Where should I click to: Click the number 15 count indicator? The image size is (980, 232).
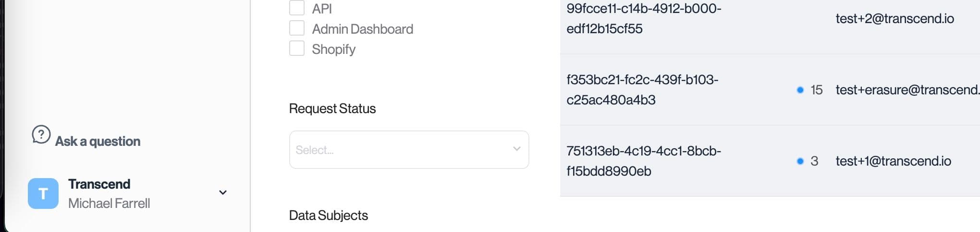click(816, 90)
